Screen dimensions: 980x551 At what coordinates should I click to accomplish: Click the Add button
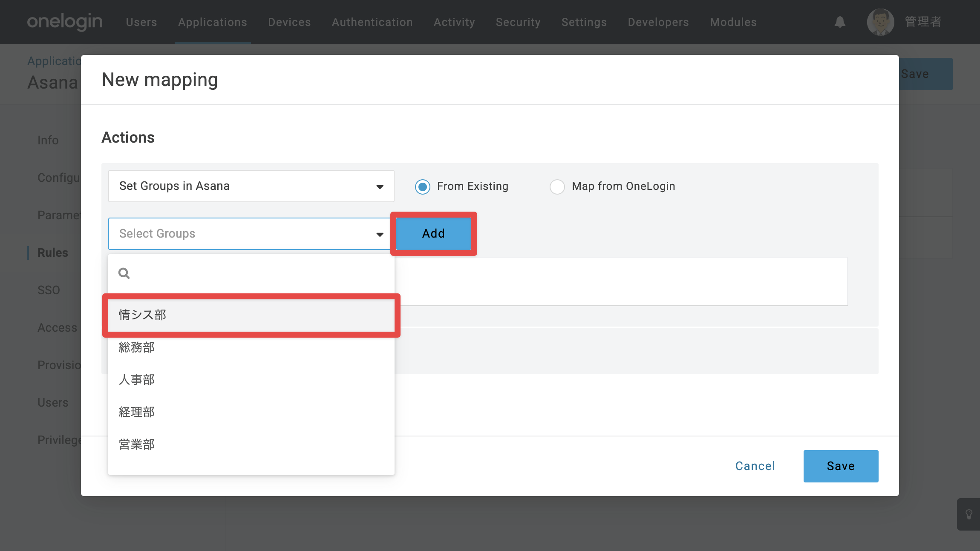click(434, 234)
